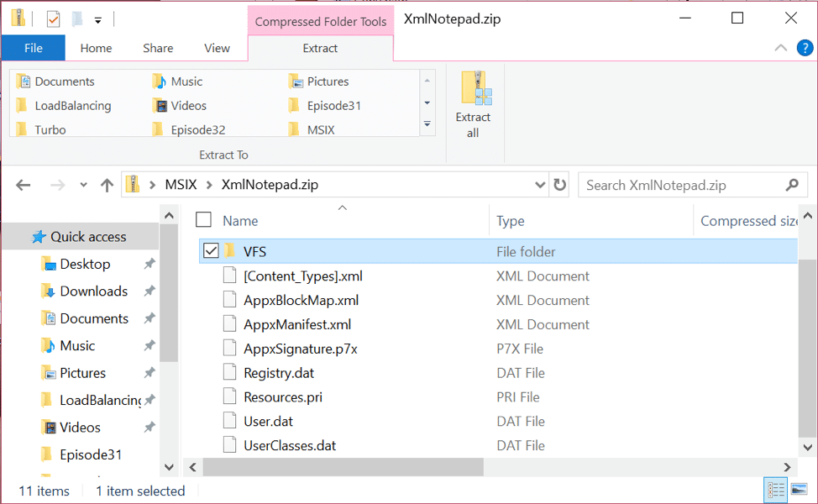This screenshot has height=504, width=818.
Task: Extract to Turbo in ribbon gallery
Action: [x=40, y=129]
